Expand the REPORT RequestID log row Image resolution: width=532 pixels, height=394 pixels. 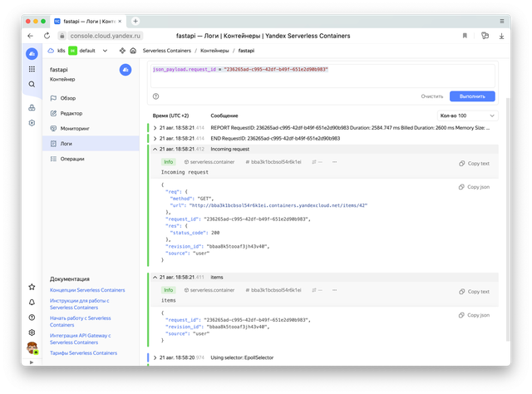pos(155,127)
